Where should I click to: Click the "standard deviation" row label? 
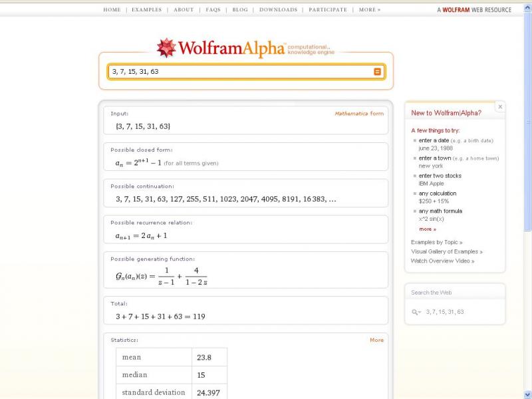(x=154, y=392)
